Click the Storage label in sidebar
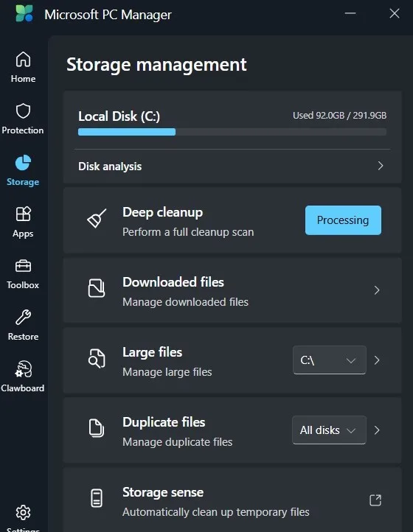The height and width of the screenshot is (532, 413). pos(23,182)
